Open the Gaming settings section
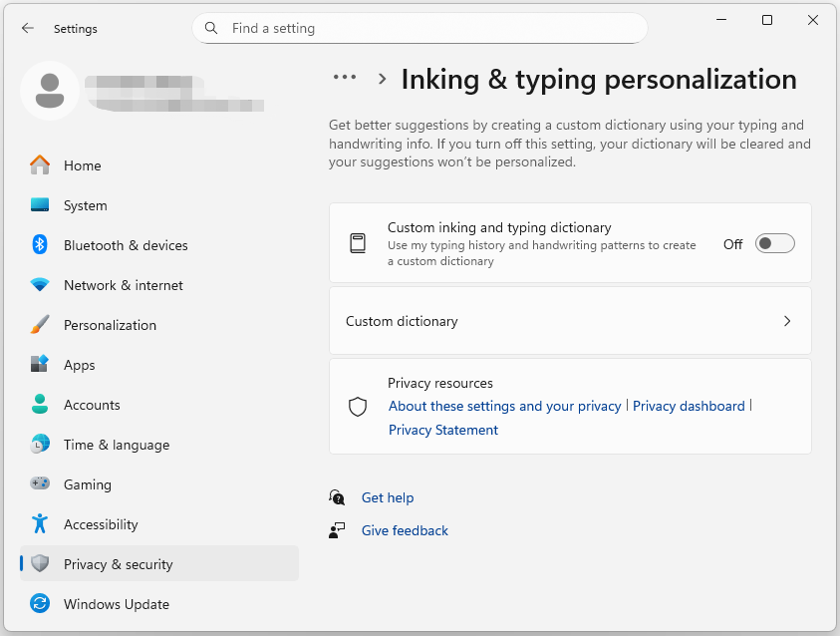The height and width of the screenshot is (636, 840). tap(86, 484)
